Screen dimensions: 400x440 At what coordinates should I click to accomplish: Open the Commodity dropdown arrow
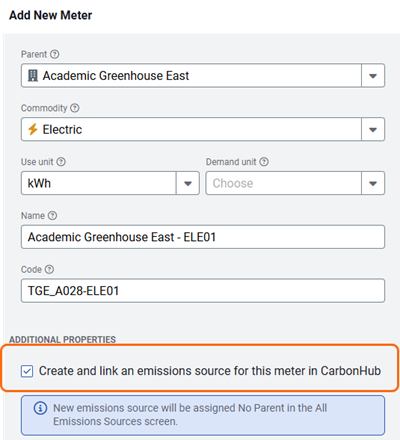[x=373, y=129]
